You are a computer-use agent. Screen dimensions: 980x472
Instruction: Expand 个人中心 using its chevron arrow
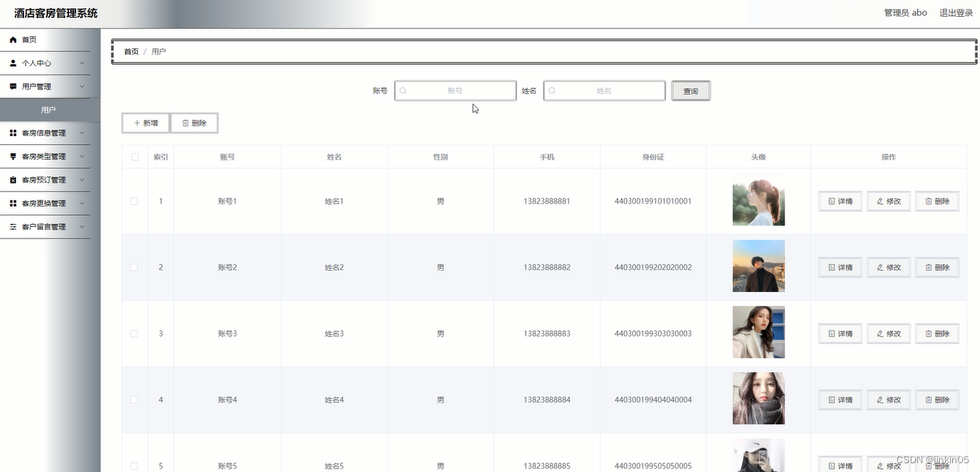point(82,63)
